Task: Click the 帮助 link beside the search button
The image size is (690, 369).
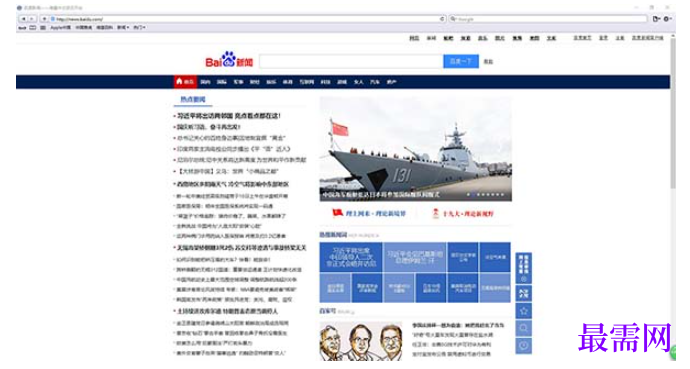Action: 488,62
